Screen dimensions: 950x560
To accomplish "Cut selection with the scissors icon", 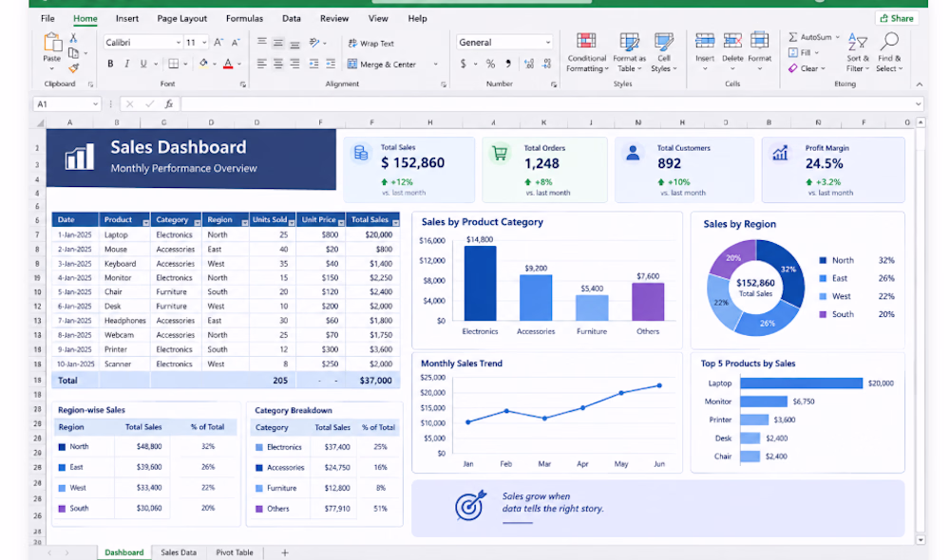I will click(x=73, y=38).
